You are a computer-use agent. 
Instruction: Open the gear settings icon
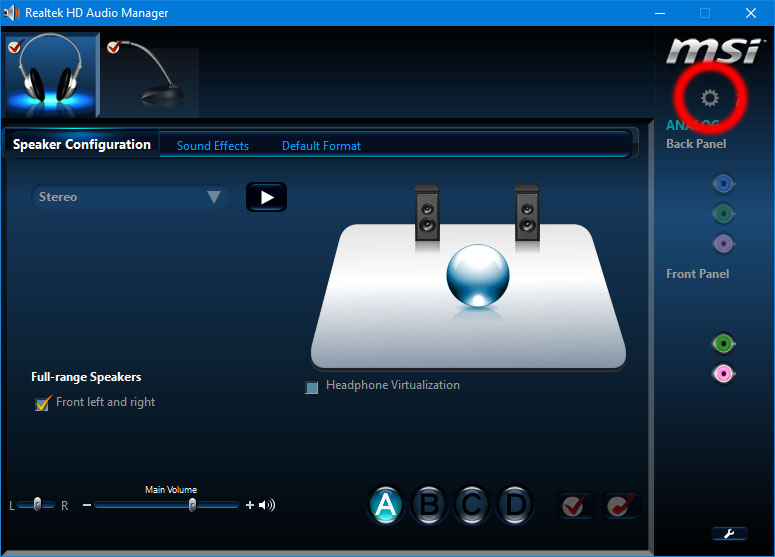coord(710,98)
